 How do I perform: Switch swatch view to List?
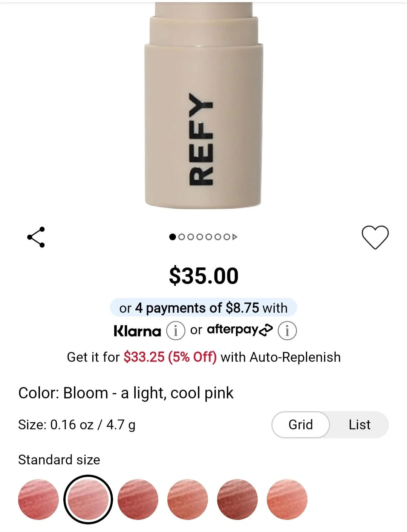[360, 425]
